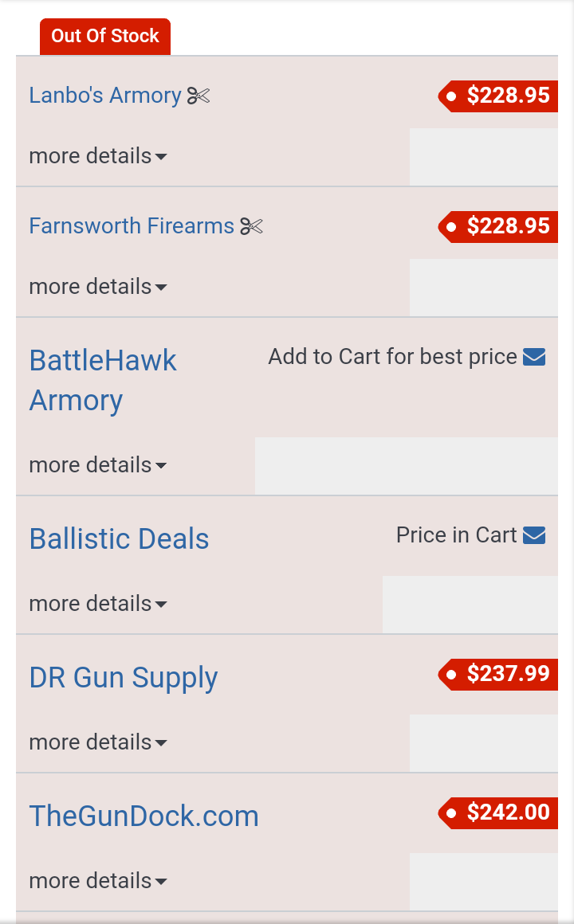The width and height of the screenshot is (574, 924).
Task: Open TheGunDock.com store link
Action: point(144,816)
